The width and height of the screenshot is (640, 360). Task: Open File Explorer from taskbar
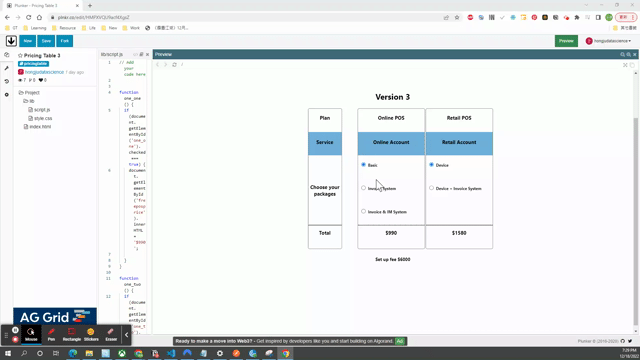(89, 353)
